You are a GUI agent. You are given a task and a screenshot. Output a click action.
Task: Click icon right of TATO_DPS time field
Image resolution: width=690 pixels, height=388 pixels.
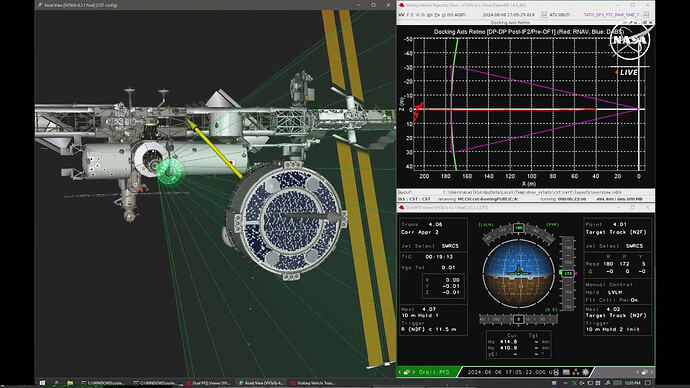coord(646,15)
